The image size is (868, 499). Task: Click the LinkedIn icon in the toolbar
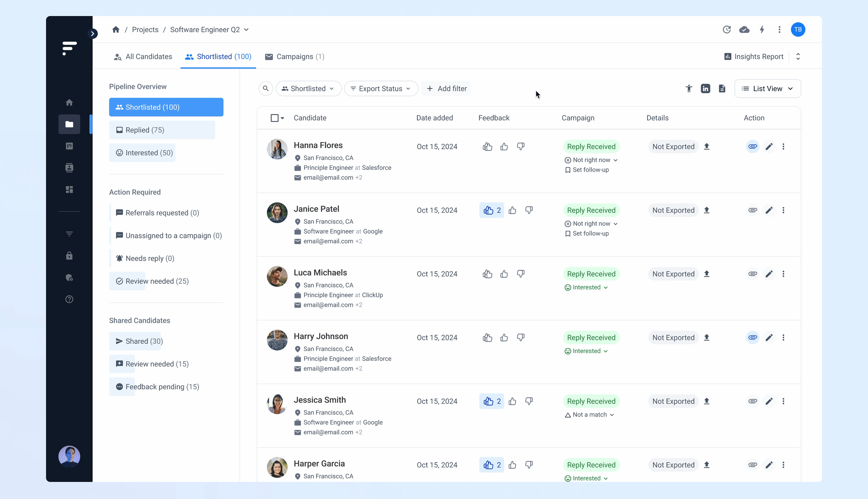705,88
